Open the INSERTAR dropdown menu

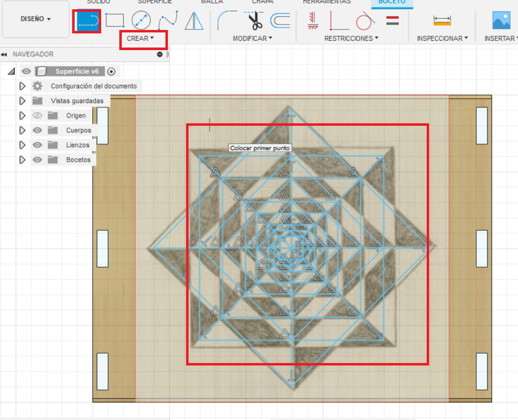click(x=501, y=38)
